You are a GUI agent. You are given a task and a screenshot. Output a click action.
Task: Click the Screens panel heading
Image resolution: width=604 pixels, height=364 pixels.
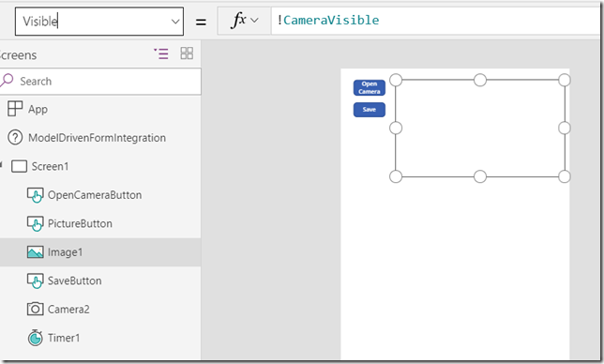pyautogui.click(x=18, y=55)
